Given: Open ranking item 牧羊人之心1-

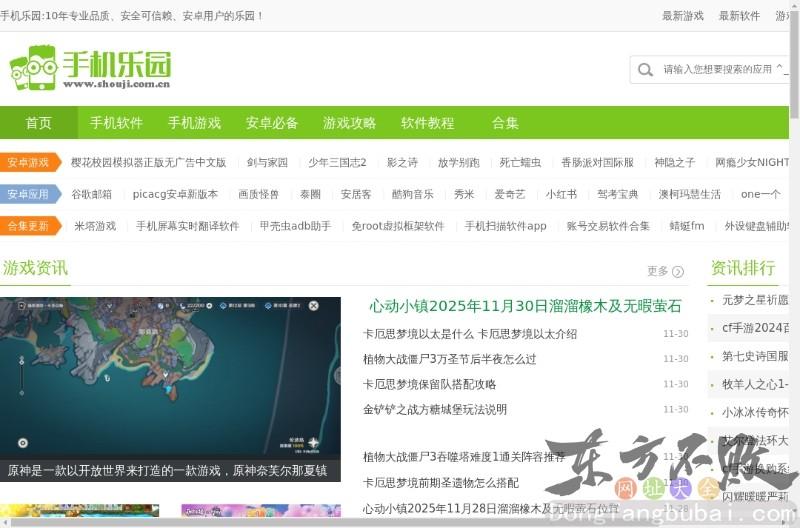Looking at the screenshot, I should [755, 384].
